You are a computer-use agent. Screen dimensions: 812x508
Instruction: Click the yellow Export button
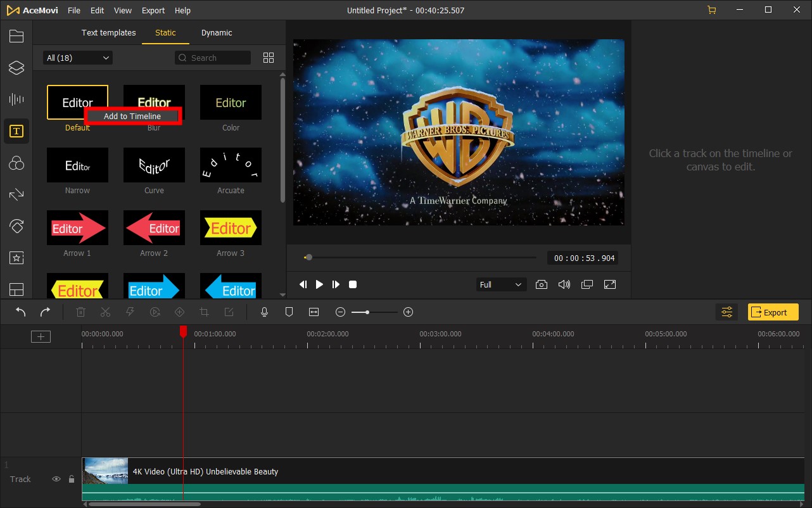click(773, 312)
